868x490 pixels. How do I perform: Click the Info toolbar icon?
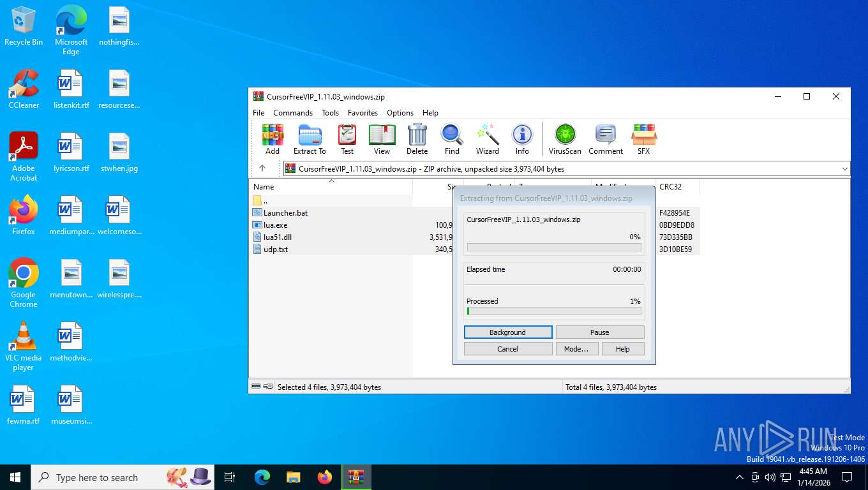522,140
